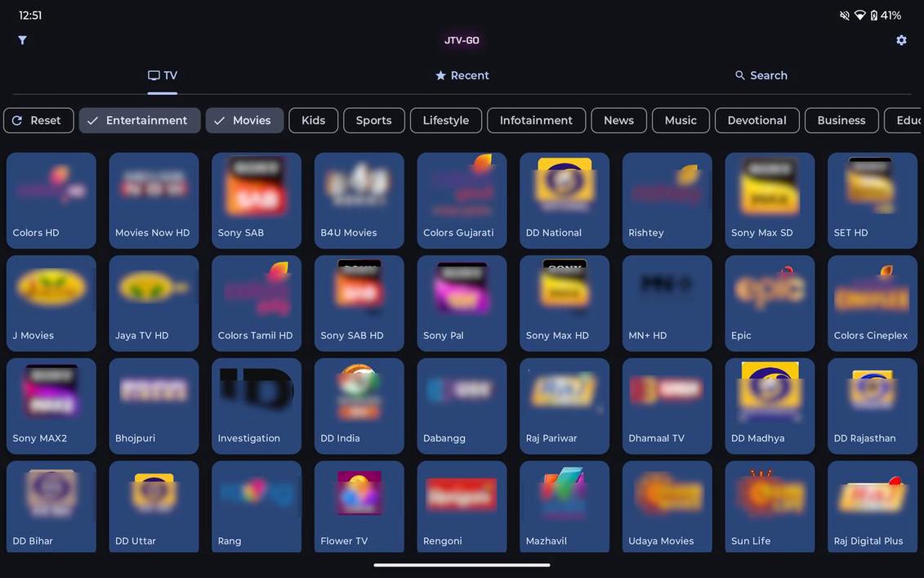Open the Sony Max SD channel

click(770, 200)
